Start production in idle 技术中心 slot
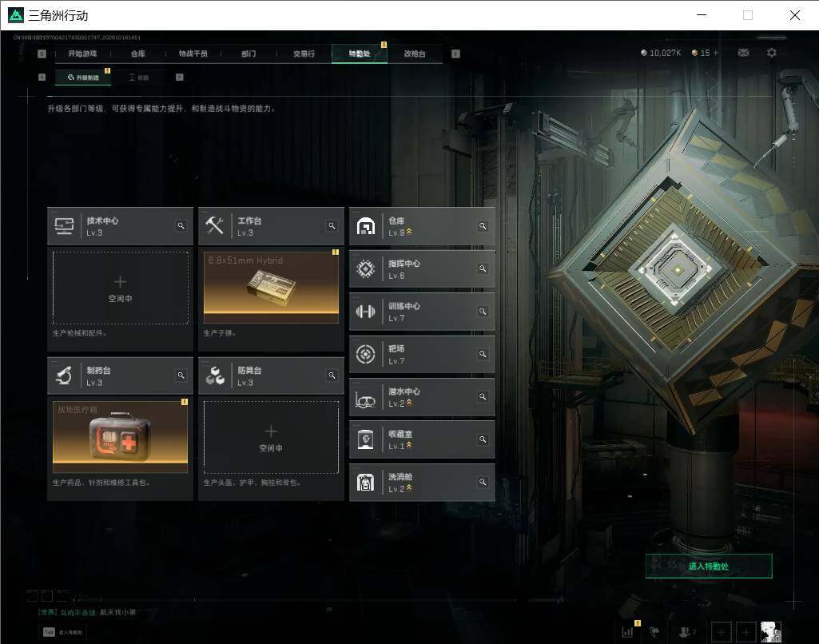This screenshot has width=819, height=644. point(121,288)
